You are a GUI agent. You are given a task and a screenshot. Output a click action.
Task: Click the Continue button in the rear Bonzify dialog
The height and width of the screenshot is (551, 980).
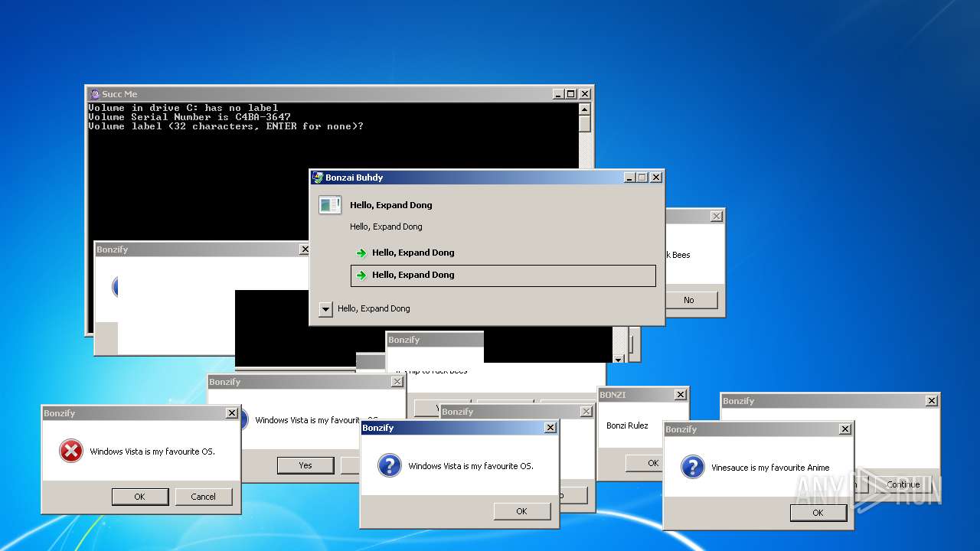click(903, 484)
